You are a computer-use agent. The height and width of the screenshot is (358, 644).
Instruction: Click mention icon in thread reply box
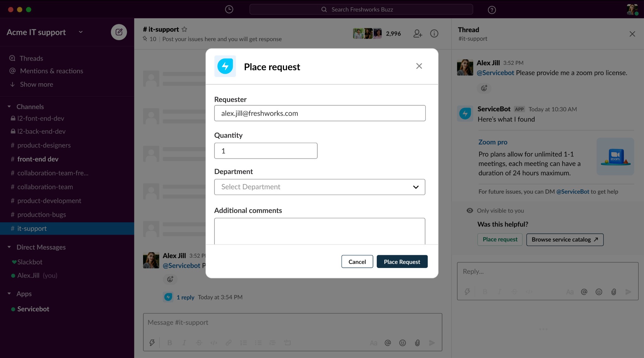(584, 292)
